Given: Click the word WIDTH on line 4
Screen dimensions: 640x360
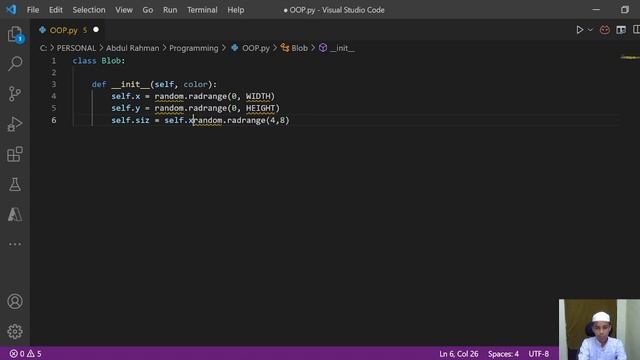Looking at the screenshot, I should pyautogui.click(x=258, y=96).
